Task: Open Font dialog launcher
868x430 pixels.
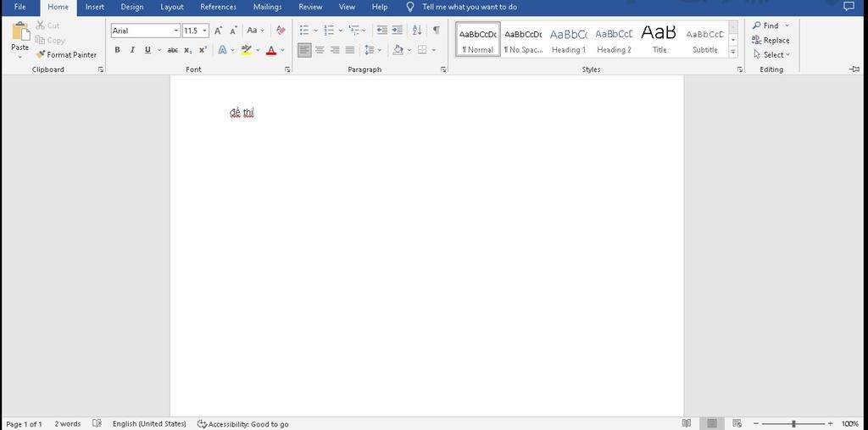Action: [x=287, y=70]
